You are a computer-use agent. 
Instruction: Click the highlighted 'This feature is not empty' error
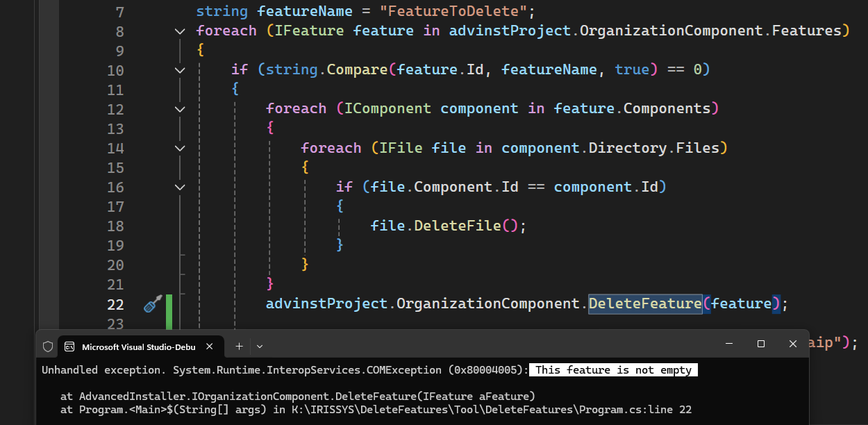pyautogui.click(x=612, y=369)
